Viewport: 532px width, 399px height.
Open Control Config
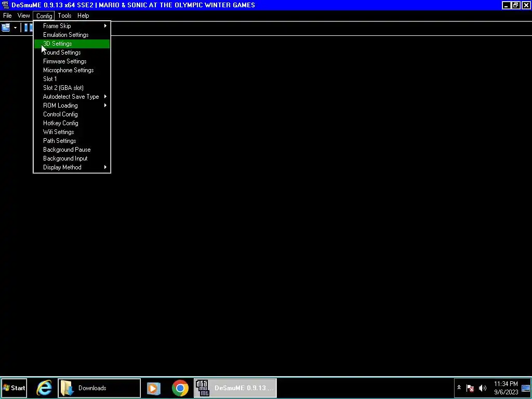click(x=72, y=114)
